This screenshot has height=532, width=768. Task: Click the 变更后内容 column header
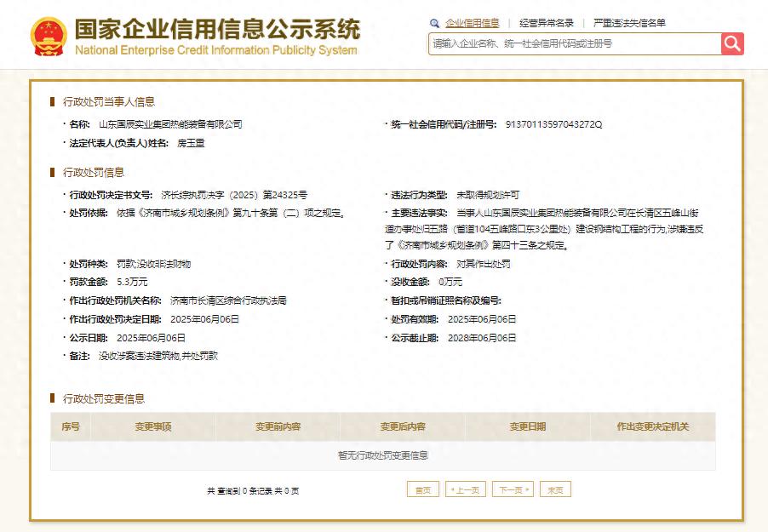pyautogui.click(x=403, y=426)
